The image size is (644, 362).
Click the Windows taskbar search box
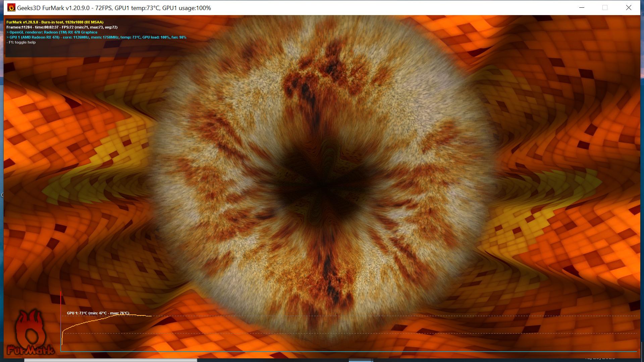click(111, 360)
